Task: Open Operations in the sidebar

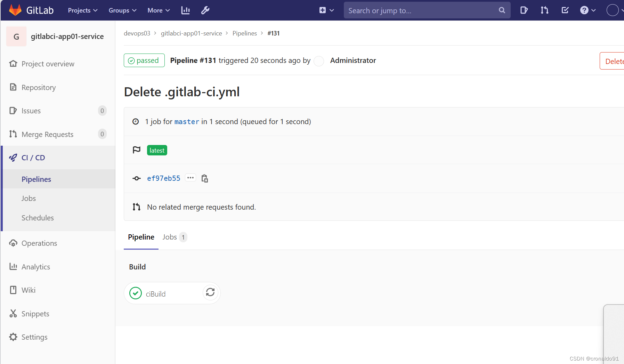Action: tap(39, 243)
